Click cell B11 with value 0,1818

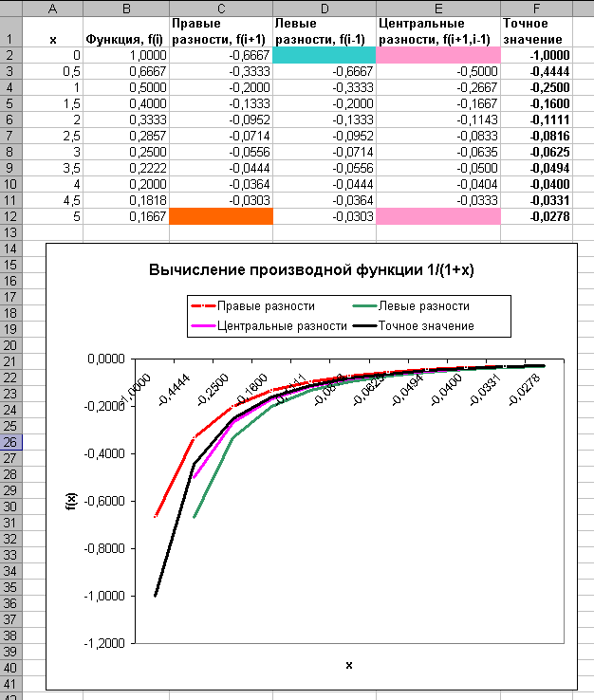pyautogui.click(x=126, y=200)
